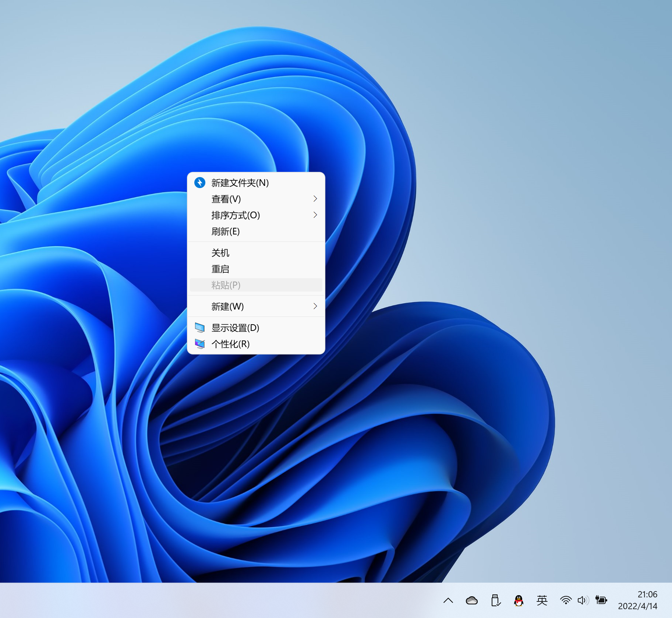Viewport: 672px width, 618px height.
Task: Open the 新建(W) menu item
Action: pyautogui.click(x=256, y=306)
